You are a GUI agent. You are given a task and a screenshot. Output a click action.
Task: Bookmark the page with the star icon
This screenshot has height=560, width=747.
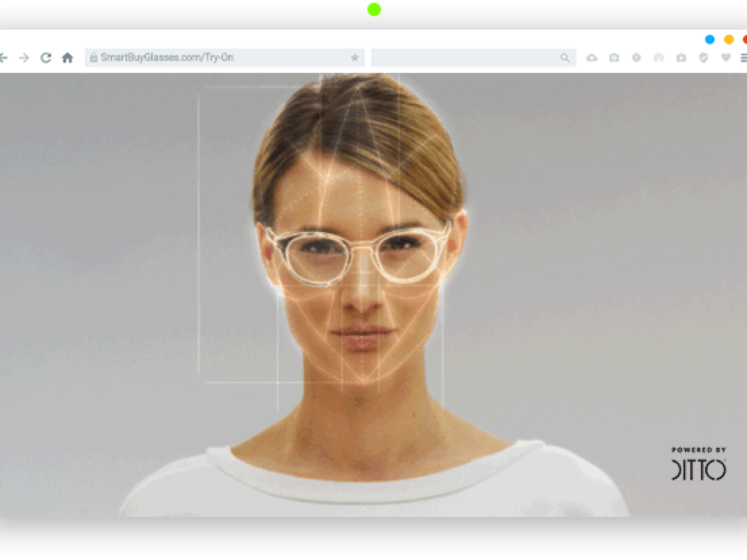(354, 58)
